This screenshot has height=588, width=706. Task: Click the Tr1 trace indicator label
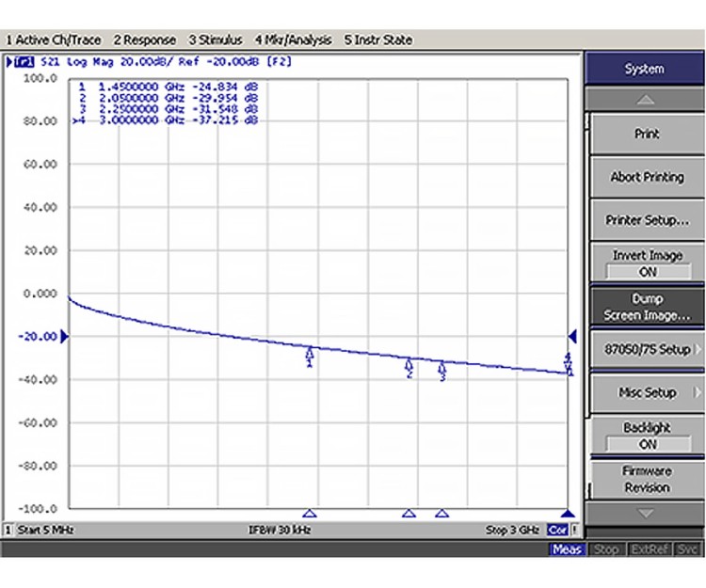pyautogui.click(x=23, y=63)
